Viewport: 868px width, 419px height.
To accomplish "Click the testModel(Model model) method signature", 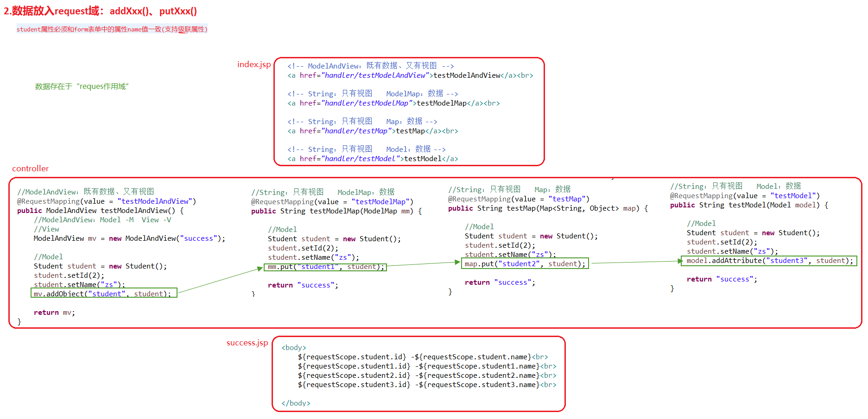I will point(748,205).
